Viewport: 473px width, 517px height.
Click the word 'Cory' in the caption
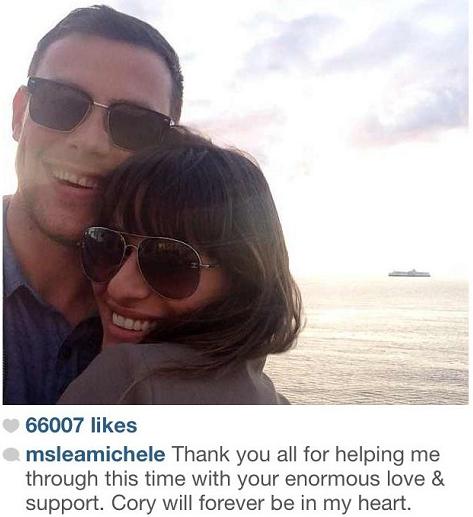click(x=134, y=504)
